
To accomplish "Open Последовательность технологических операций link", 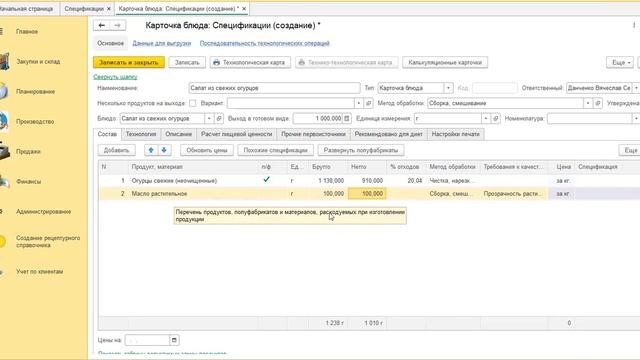I will (264, 43).
